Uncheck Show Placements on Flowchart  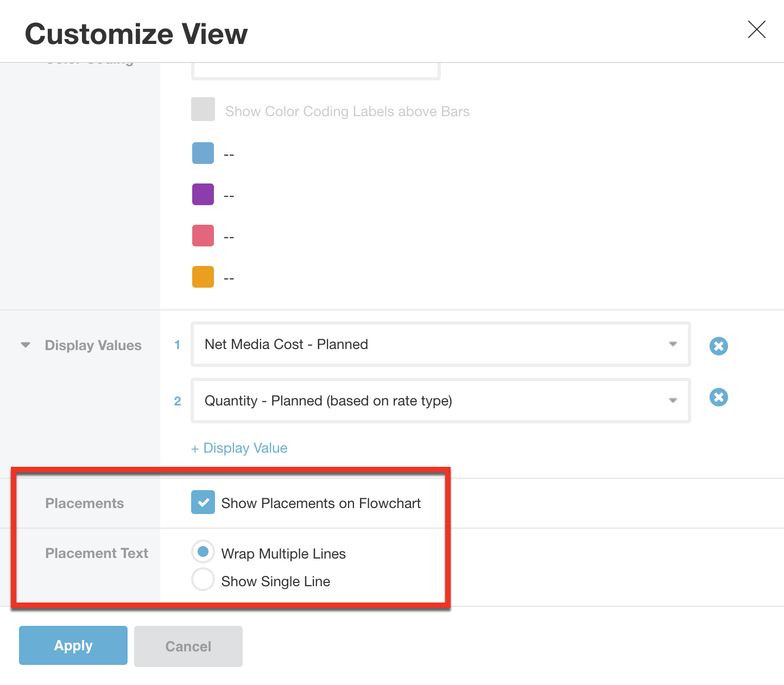click(x=203, y=502)
